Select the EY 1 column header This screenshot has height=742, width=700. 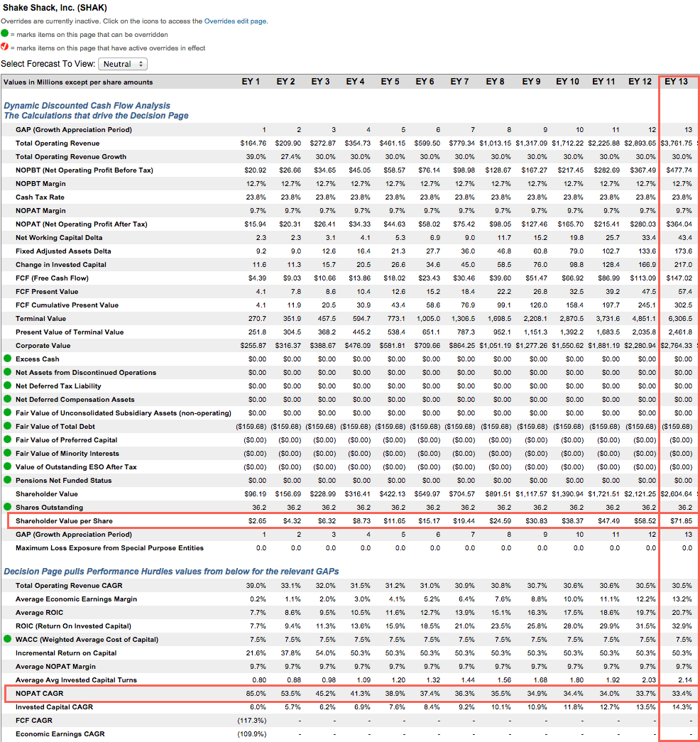(x=251, y=82)
